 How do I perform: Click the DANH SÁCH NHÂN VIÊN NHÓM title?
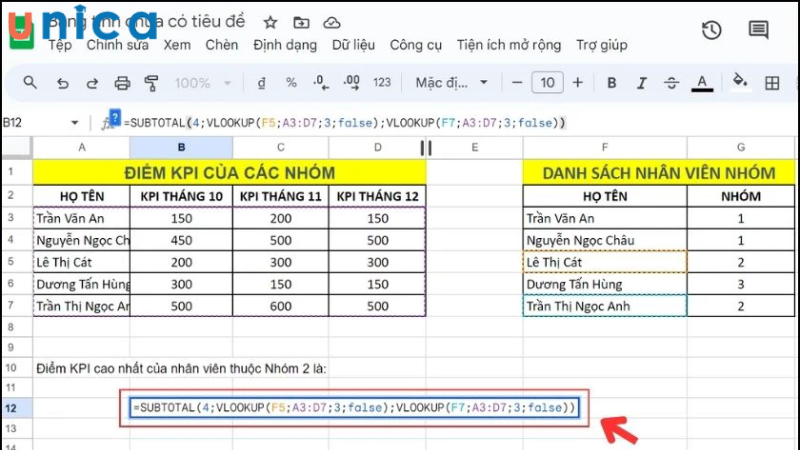tap(659, 172)
